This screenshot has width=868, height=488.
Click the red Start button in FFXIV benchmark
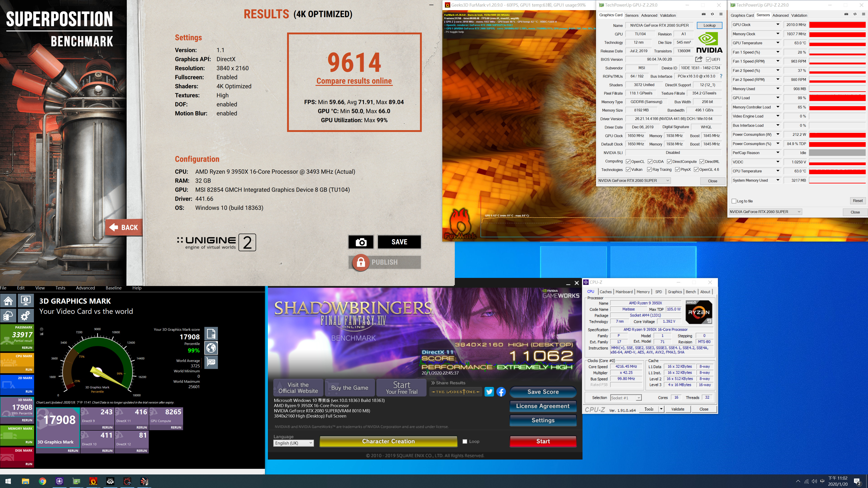coord(543,441)
